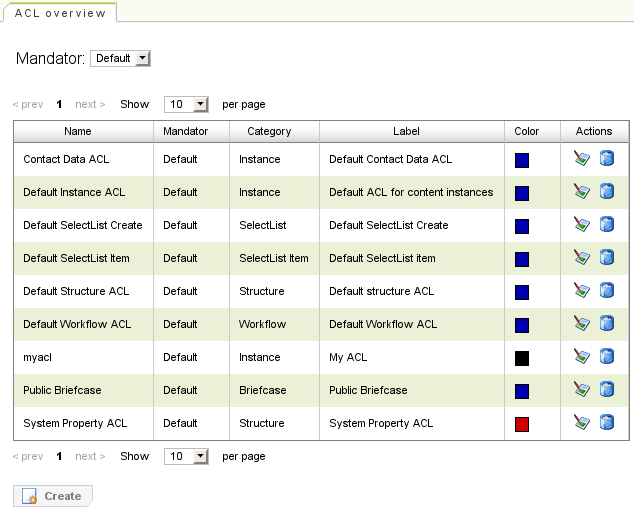The image size is (634, 510).
Task: Select the ACL overview tab
Action: (60, 13)
